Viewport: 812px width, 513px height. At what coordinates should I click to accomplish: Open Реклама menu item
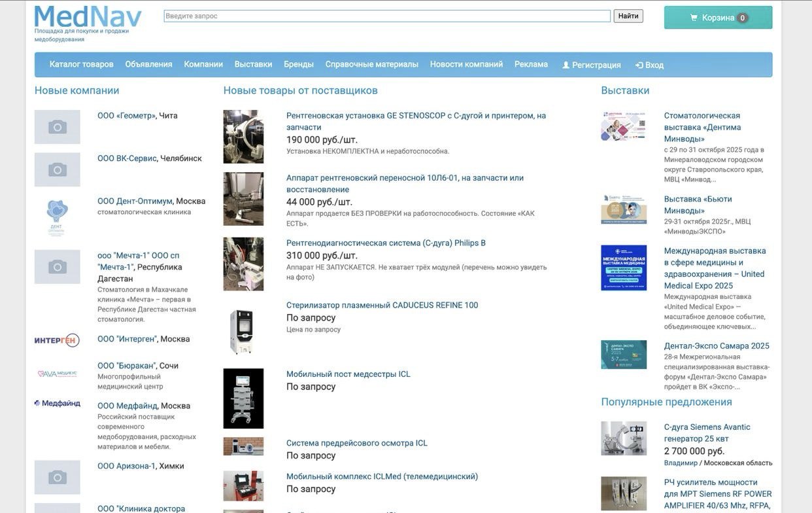point(531,64)
